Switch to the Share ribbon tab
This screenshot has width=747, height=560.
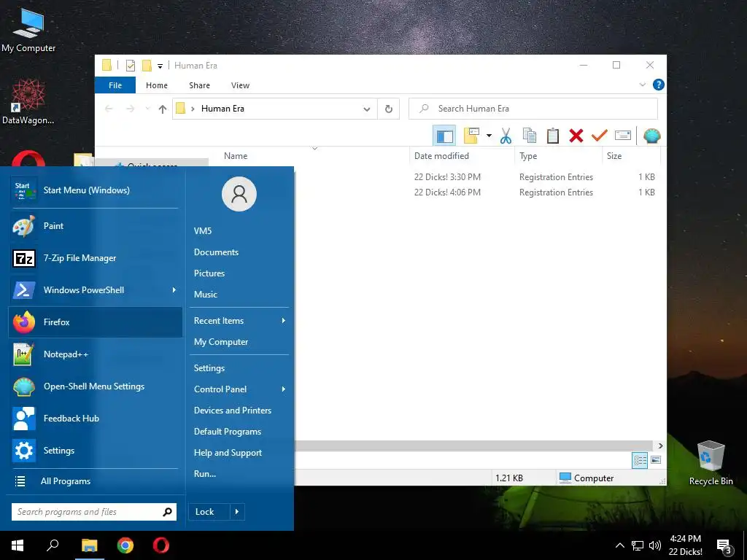point(199,85)
